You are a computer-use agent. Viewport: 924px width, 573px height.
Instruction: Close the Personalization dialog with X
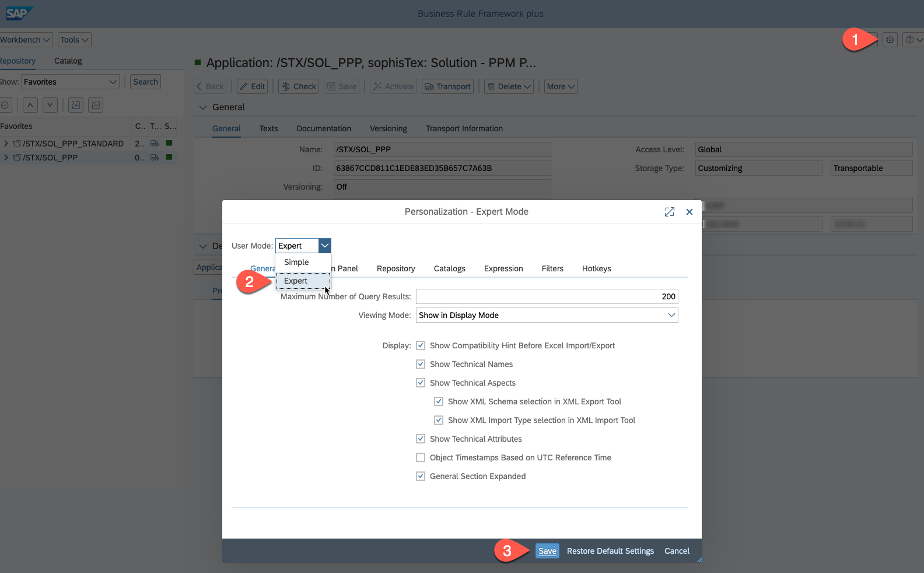tap(689, 212)
